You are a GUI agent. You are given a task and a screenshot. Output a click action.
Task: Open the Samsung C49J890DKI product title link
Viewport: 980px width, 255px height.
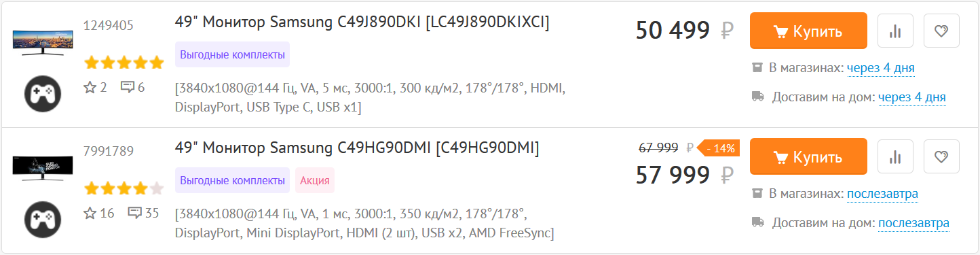[362, 22]
